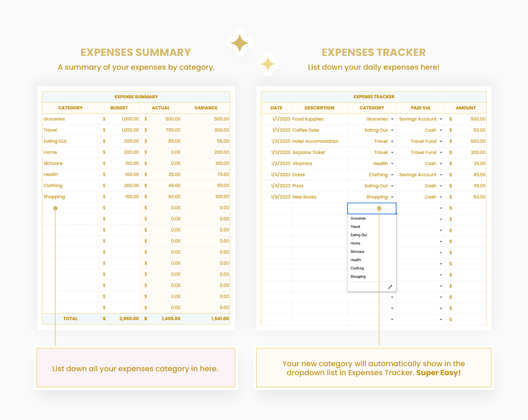Select the TOTAL variance cell 1,541.00
The image size is (528, 420).
(206, 319)
